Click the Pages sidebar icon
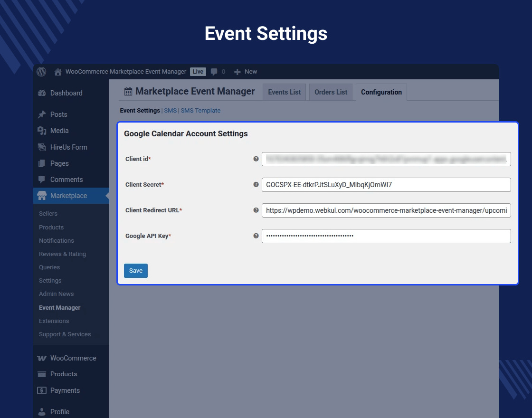The image size is (532, 418). pos(42,163)
